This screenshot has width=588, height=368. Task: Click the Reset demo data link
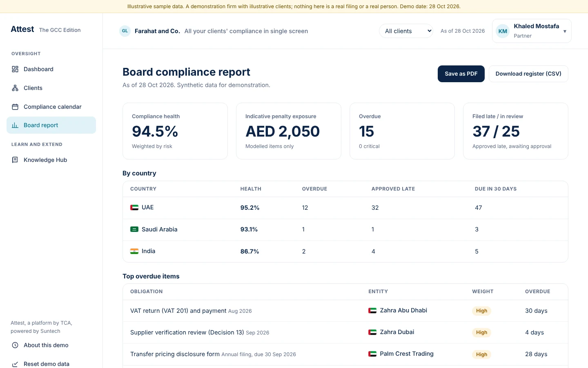click(x=51, y=364)
